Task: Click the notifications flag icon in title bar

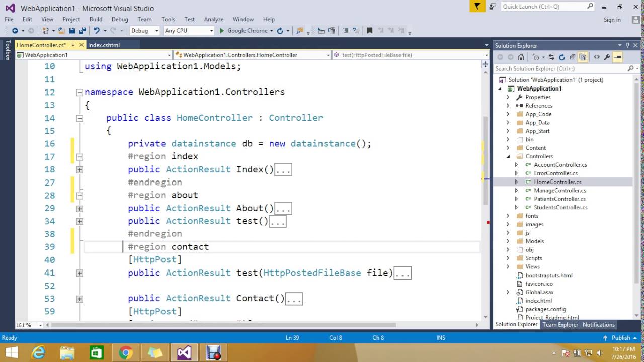Action: [477, 6]
